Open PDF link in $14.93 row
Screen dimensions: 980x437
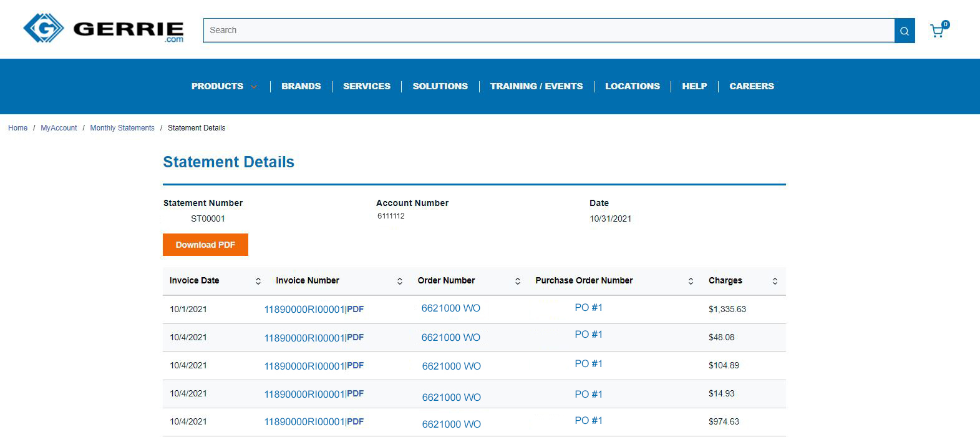click(x=356, y=394)
